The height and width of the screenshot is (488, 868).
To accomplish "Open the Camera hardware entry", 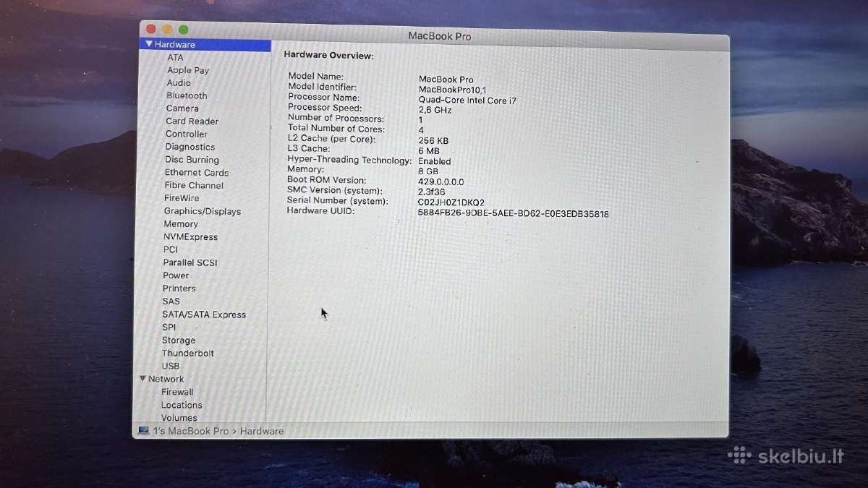I will (x=182, y=108).
